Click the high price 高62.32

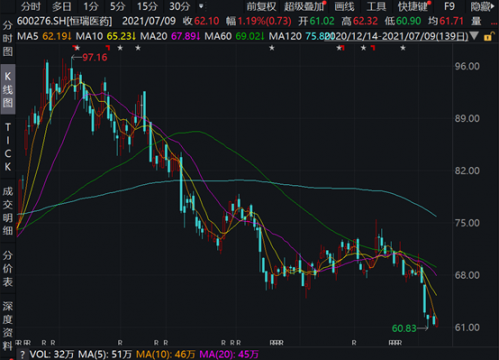pyautogui.click(x=360, y=21)
